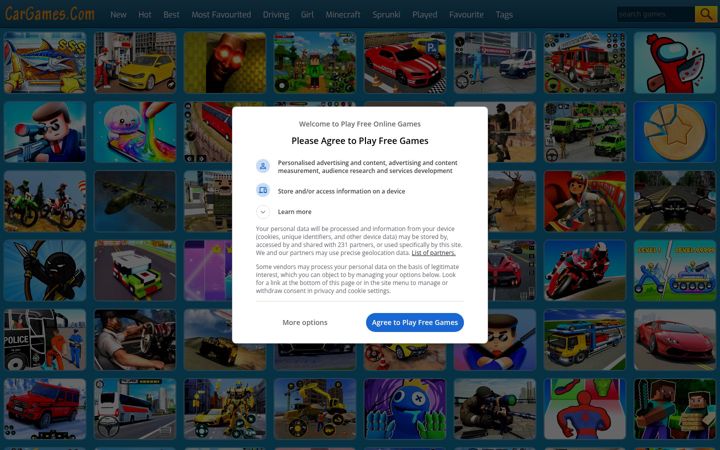Open the green army trucks game
The width and height of the screenshot is (720, 450).
(x=585, y=132)
